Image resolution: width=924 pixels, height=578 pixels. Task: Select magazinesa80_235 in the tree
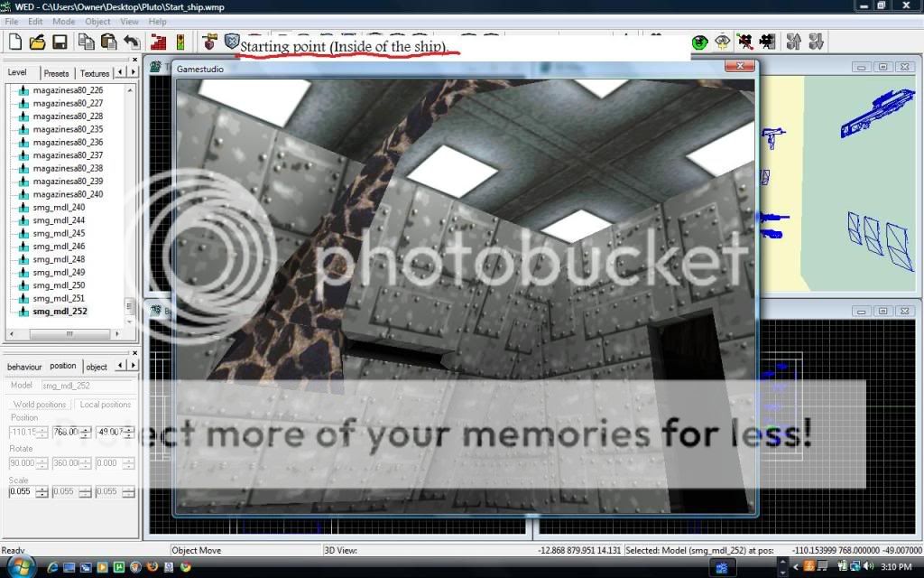[x=68, y=129]
